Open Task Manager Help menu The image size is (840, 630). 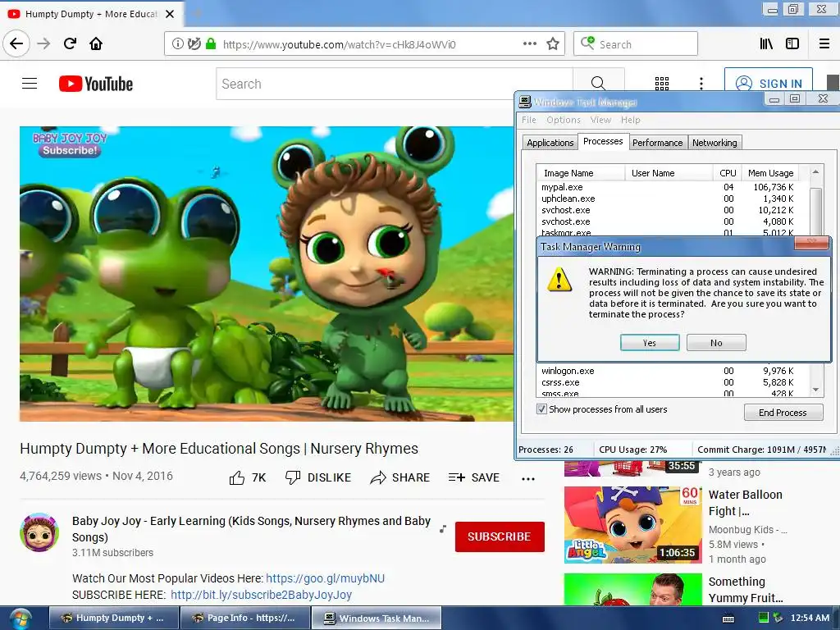[631, 120]
